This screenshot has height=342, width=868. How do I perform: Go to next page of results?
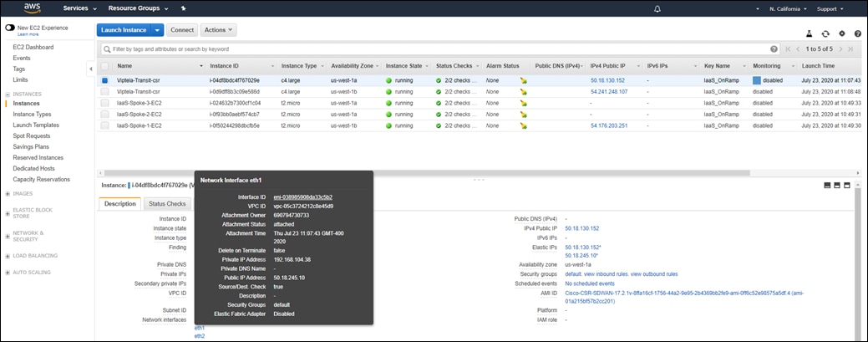[840, 49]
